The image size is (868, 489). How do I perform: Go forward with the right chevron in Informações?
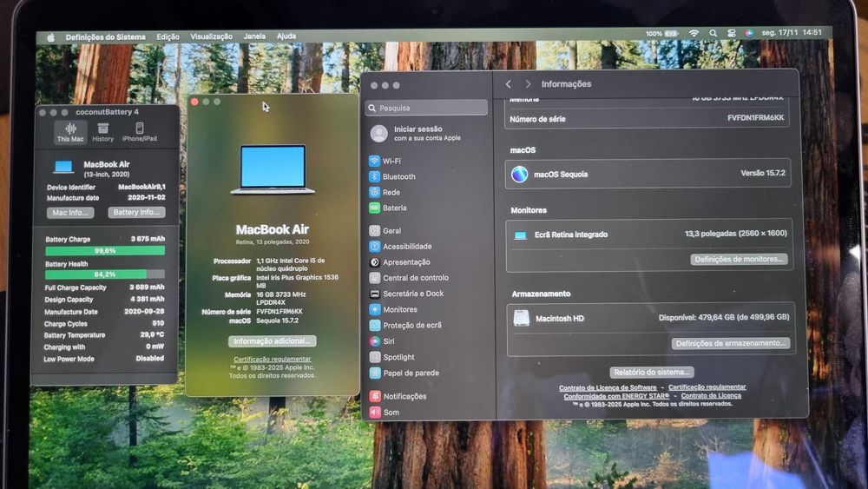click(528, 83)
